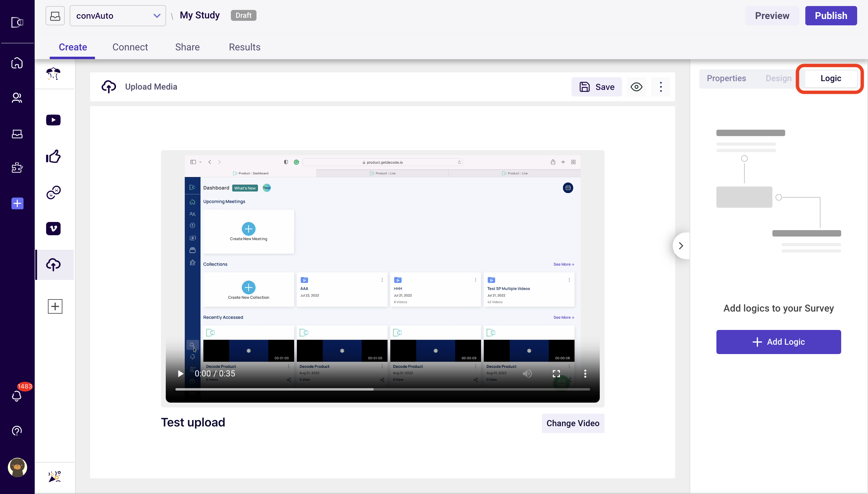Open the notifications bell with 1483 badge
This screenshot has width=868, height=494.
pyautogui.click(x=17, y=396)
